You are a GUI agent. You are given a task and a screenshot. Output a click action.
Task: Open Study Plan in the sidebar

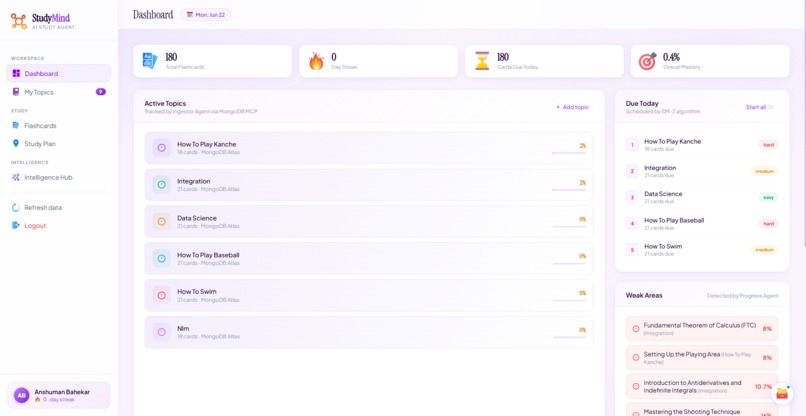pyautogui.click(x=59, y=144)
